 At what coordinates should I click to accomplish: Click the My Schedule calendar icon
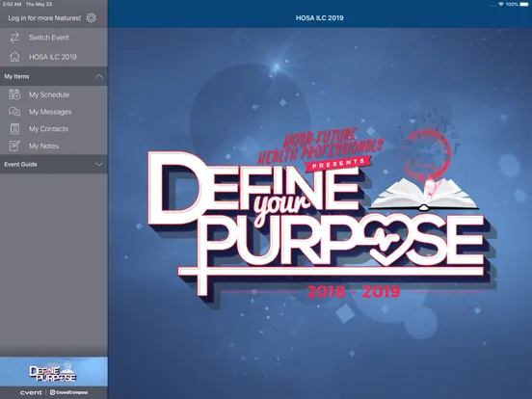click(14, 94)
